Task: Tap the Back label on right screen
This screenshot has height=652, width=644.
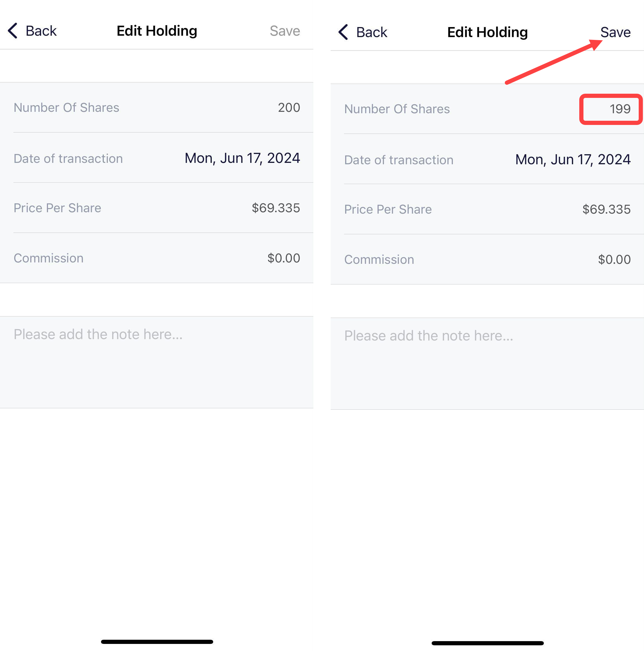Action: tap(372, 32)
